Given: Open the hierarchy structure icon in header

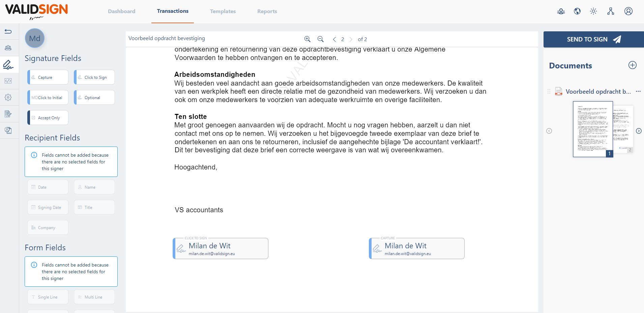Looking at the screenshot, I should coord(611,11).
